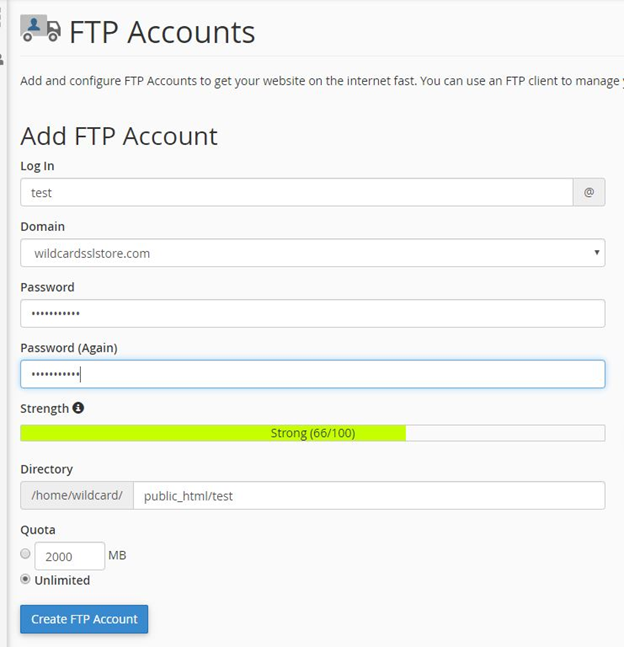The image size is (624, 647).
Task: Click the Log In field containing test
Action: tap(297, 192)
